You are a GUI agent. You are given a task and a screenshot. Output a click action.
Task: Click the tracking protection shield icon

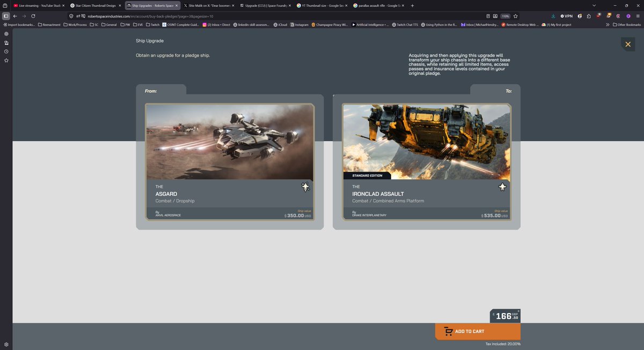click(x=71, y=16)
